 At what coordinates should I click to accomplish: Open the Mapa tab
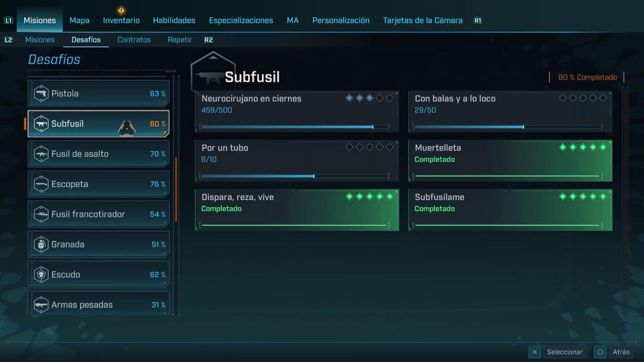[79, 21]
